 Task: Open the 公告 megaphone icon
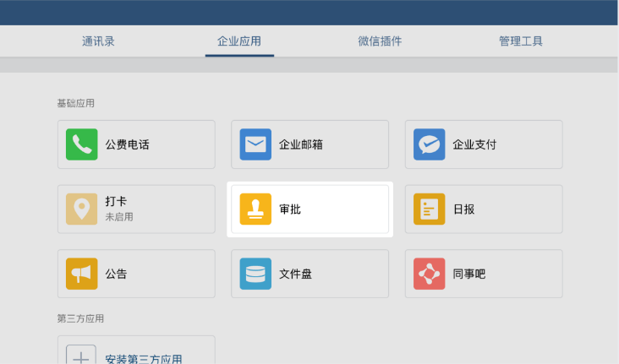click(x=82, y=274)
